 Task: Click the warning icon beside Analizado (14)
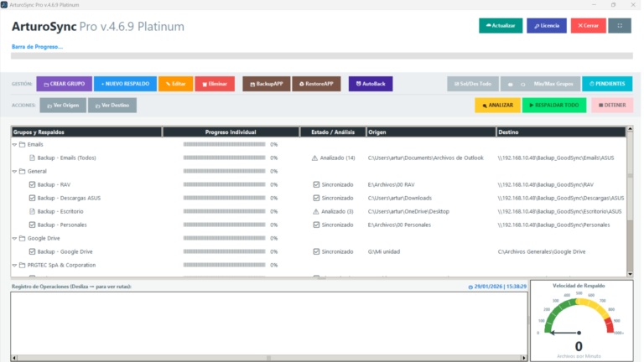coord(315,158)
